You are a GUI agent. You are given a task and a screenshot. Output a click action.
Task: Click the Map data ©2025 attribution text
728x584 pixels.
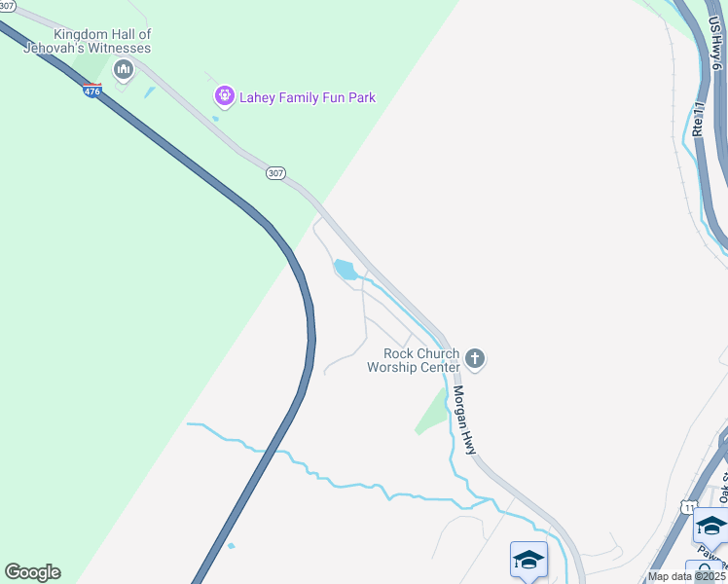click(687, 576)
